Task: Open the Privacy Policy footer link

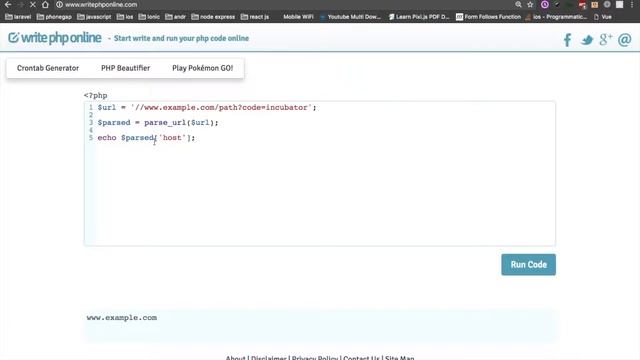Action: point(315,358)
